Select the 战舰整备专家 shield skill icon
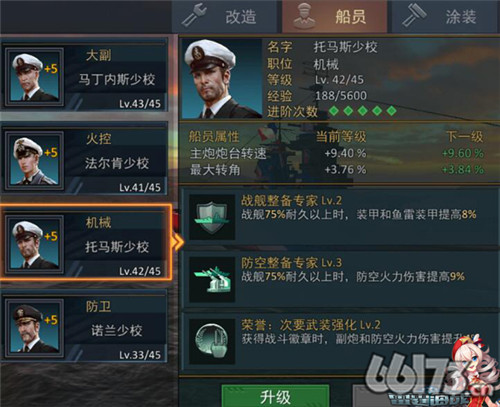This screenshot has width=500, height=407. 212,217
